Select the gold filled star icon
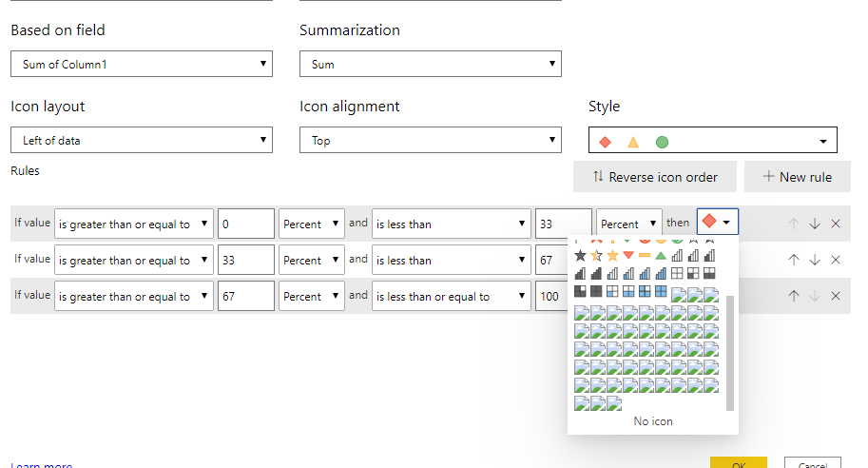Viewport: 868px width, 468px height. click(612, 255)
